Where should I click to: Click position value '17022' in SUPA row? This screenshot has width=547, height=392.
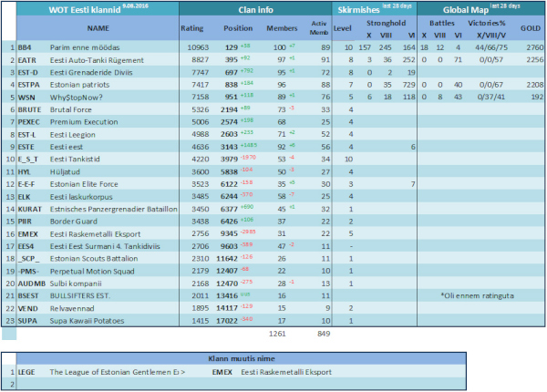click(x=227, y=321)
